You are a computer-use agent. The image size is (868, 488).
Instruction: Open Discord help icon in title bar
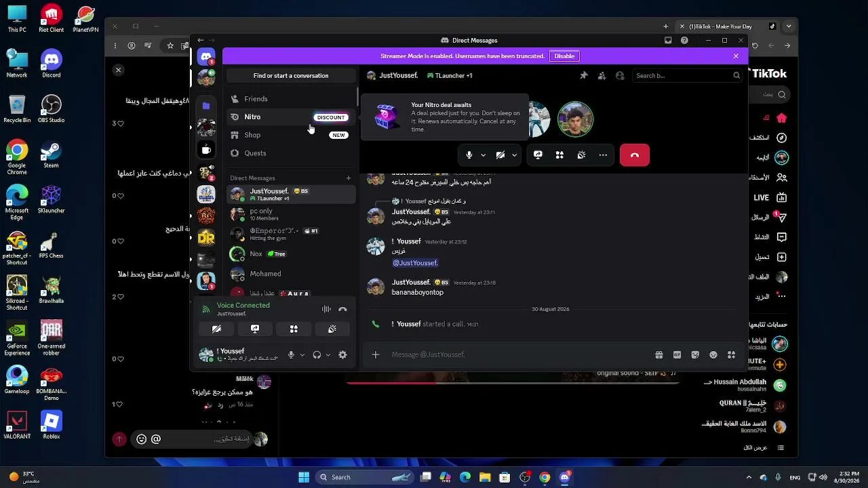684,41
